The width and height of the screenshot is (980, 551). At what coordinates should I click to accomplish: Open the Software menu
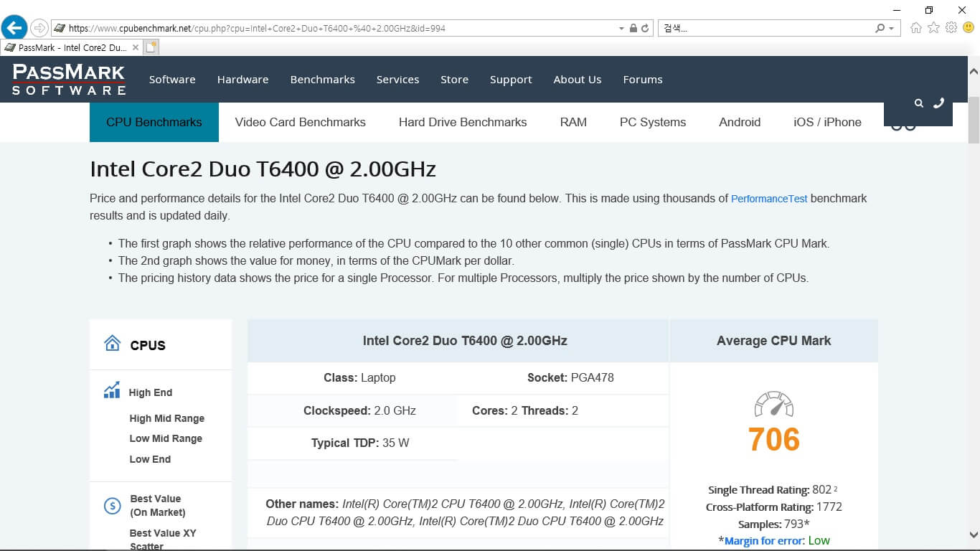coord(172,80)
